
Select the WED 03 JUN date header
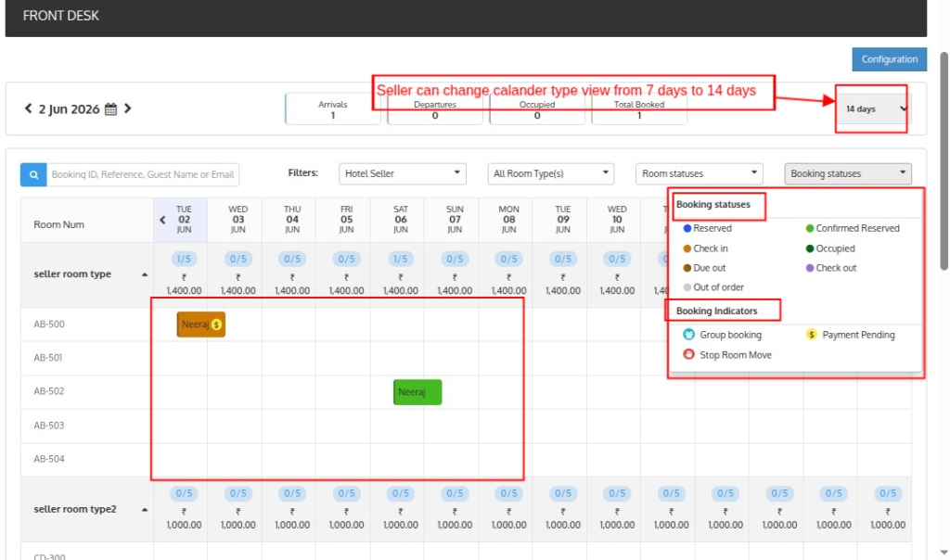click(238, 219)
